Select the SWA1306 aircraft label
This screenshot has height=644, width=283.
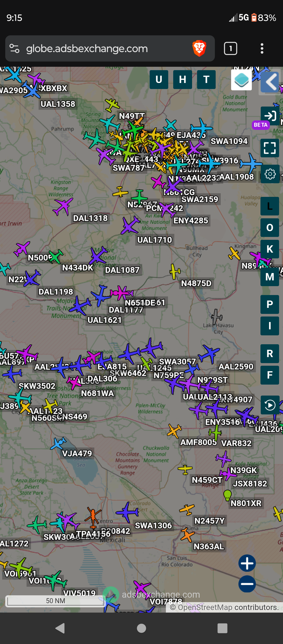click(153, 525)
